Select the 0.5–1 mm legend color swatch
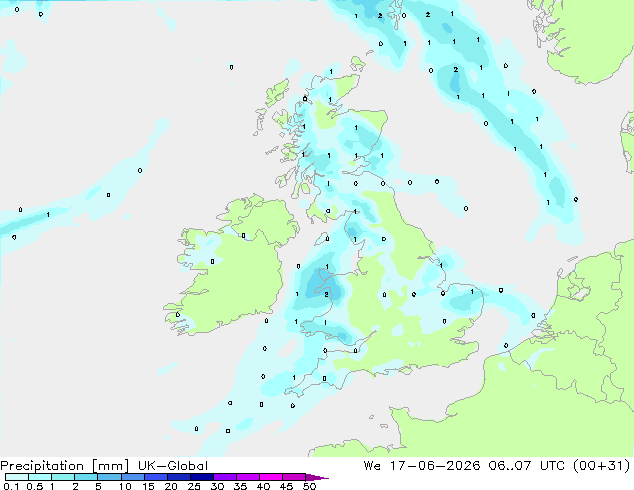Viewport: 634px width, 490px height. 40,477
